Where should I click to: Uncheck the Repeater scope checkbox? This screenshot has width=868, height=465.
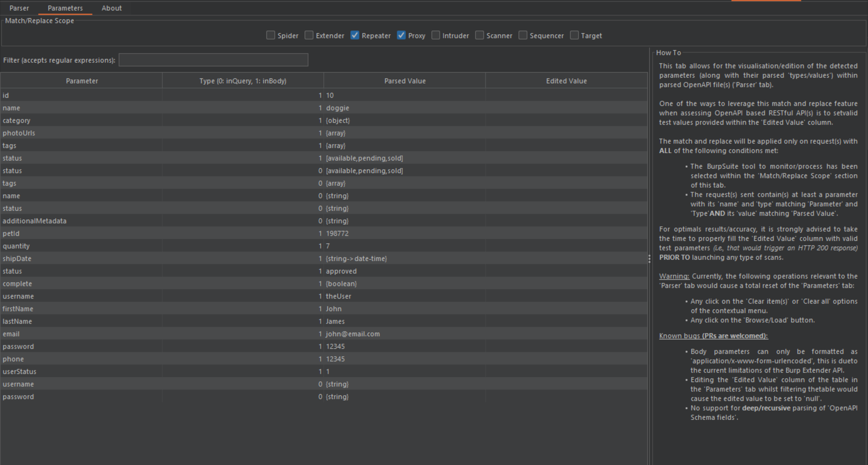[354, 35]
